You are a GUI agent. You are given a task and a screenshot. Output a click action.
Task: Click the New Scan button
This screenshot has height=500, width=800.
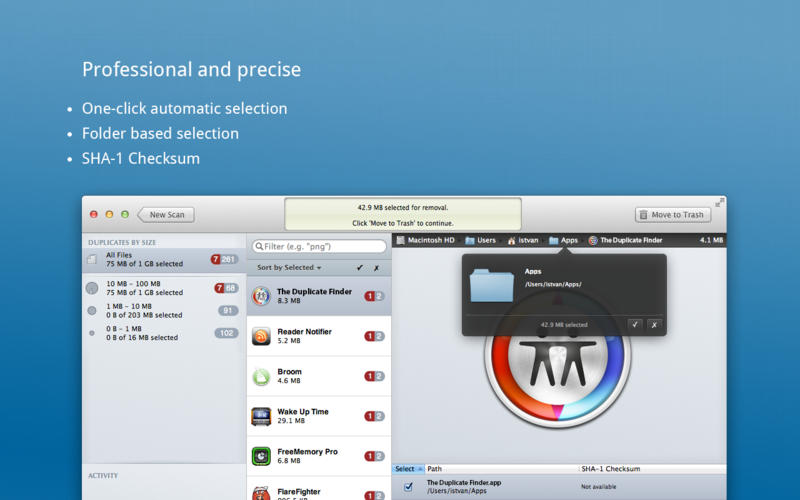tap(166, 215)
